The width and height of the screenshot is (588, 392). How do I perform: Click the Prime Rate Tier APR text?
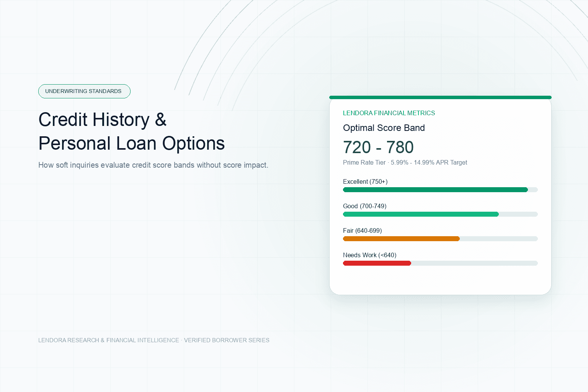405,162
